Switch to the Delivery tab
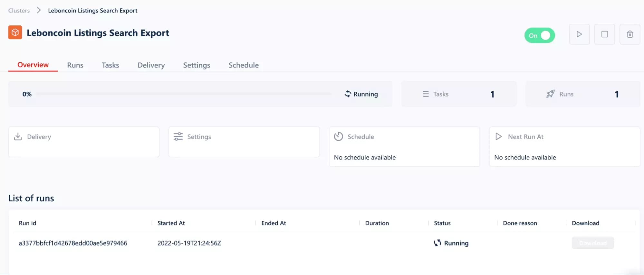 [x=151, y=65]
